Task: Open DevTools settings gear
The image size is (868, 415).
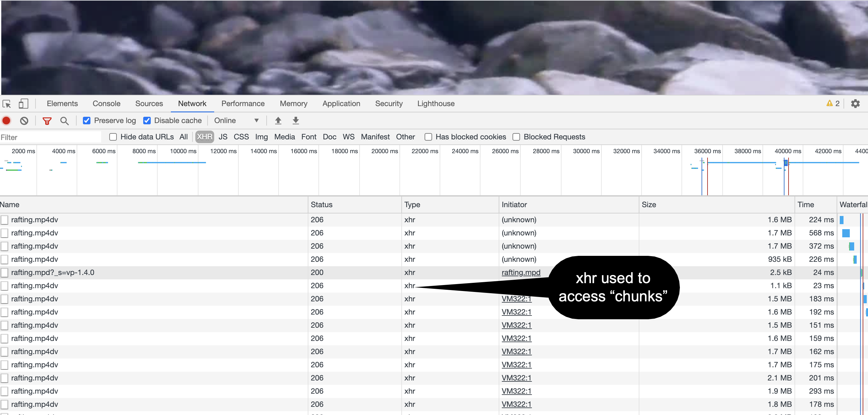Action: 855,104
